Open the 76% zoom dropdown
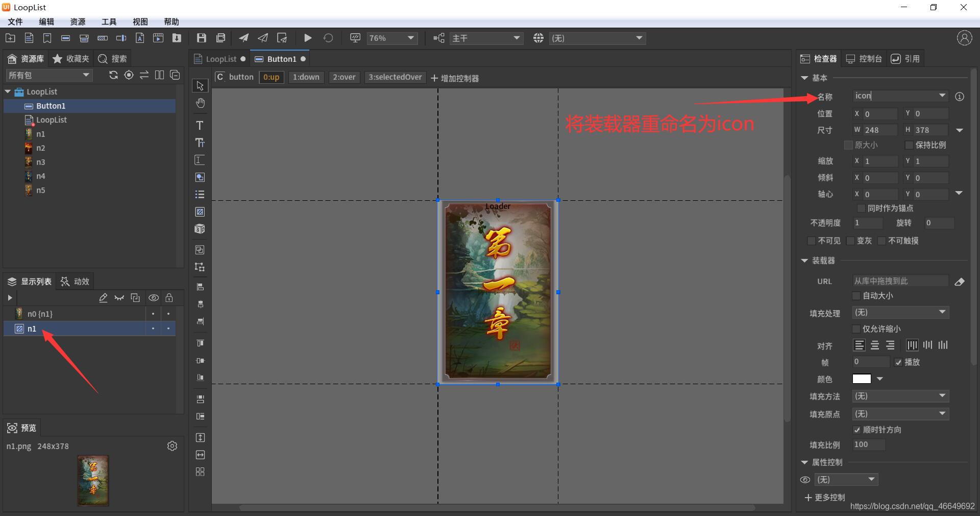The width and height of the screenshot is (980, 516). (x=391, y=38)
